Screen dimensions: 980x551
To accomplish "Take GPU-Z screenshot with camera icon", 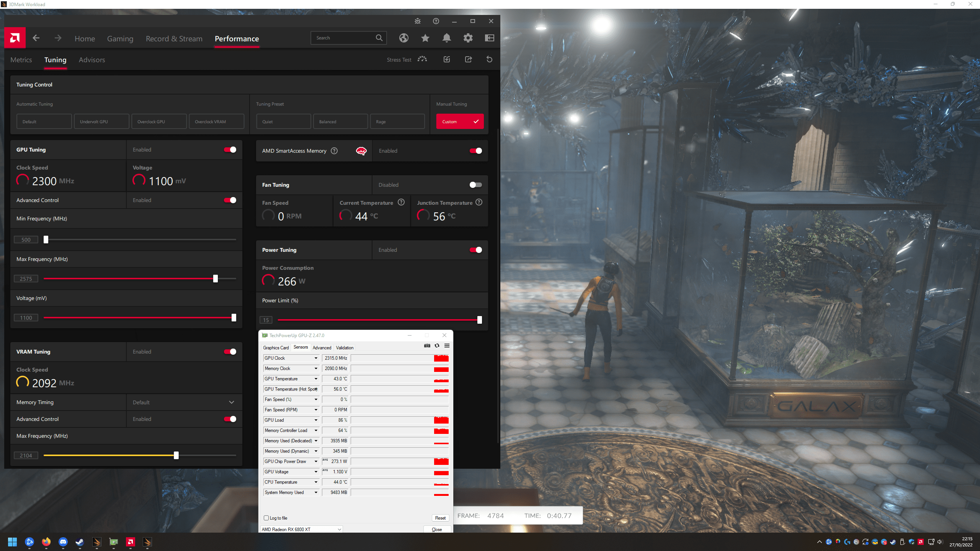I will 427,346.
